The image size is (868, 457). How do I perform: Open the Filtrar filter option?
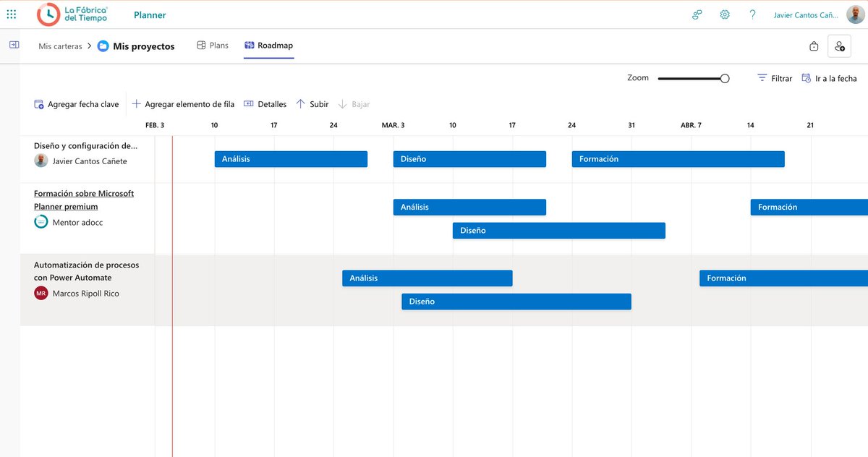(775, 78)
